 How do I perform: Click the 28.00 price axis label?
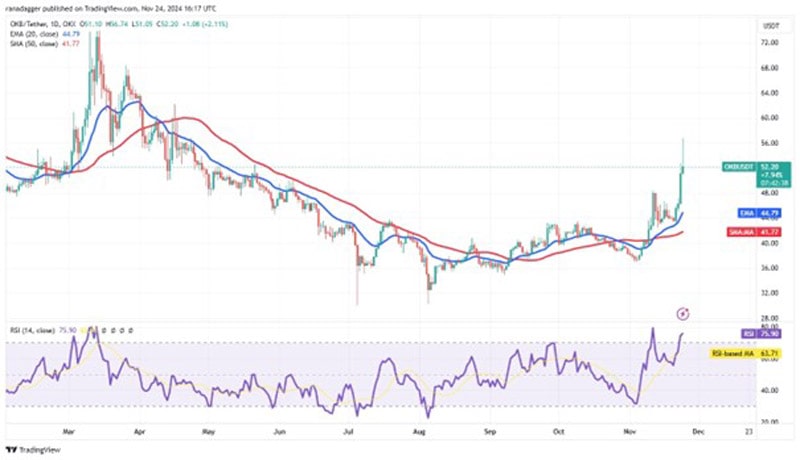(x=769, y=318)
